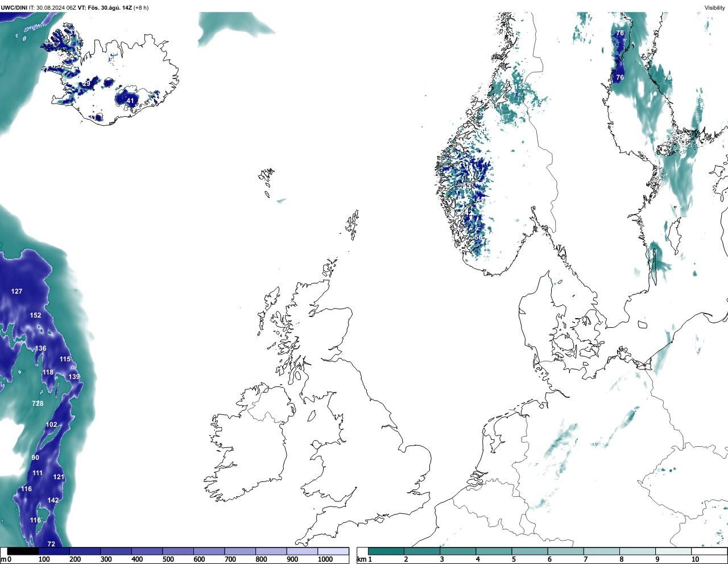Screen dimensions: 728x564
Task: Click the '728' visibility value on map
Action: 38,404
